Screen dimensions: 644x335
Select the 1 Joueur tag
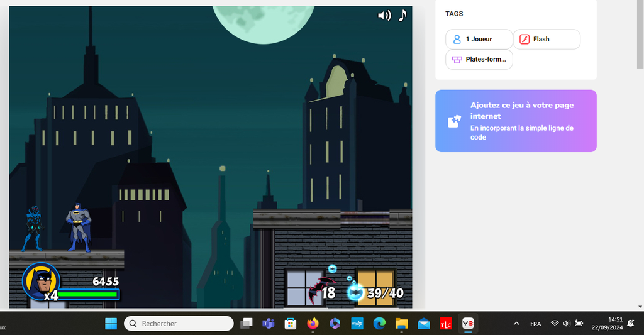[x=479, y=39]
